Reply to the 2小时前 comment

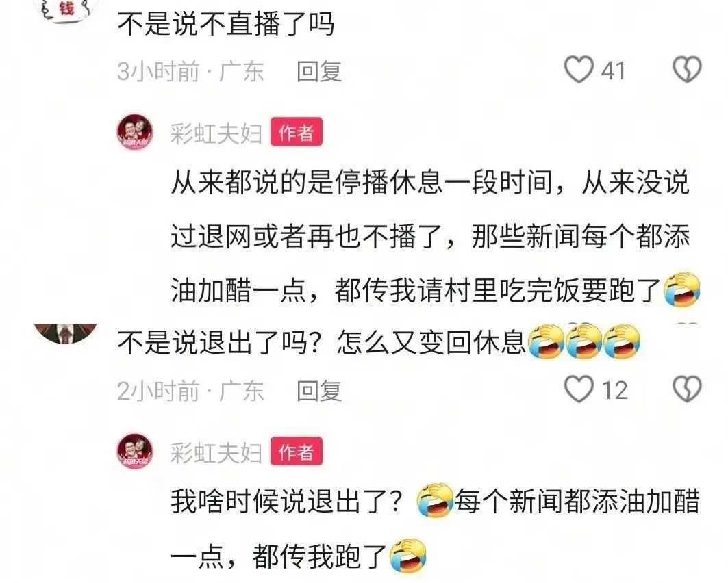(x=319, y=391)
